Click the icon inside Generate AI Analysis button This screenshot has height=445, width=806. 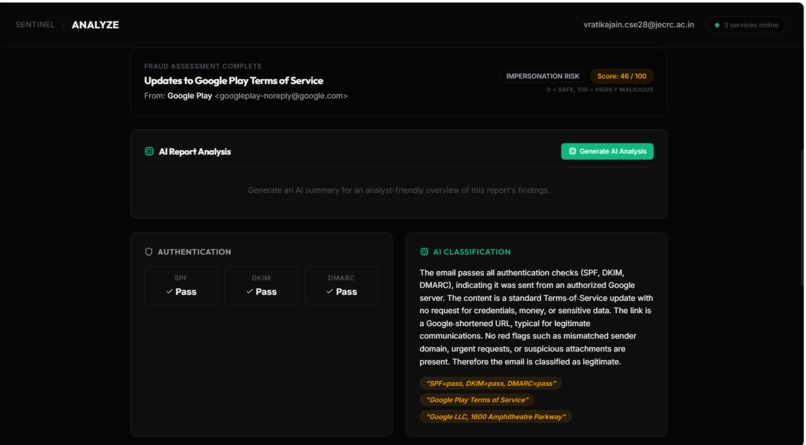[x=572, y=151]
